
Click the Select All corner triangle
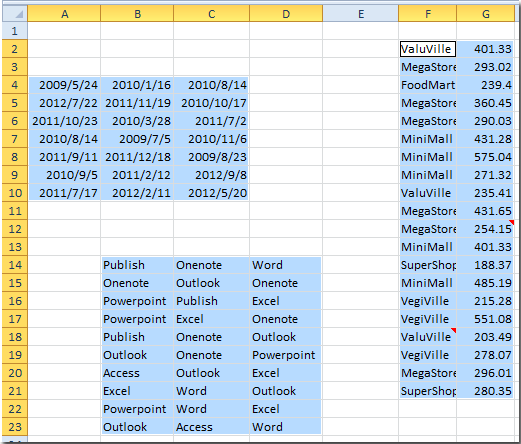coord(15,14)
